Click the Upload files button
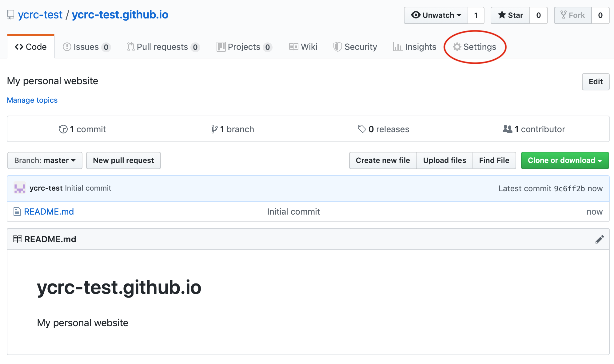Screen dimensions: 614x364 coord(444,160)
